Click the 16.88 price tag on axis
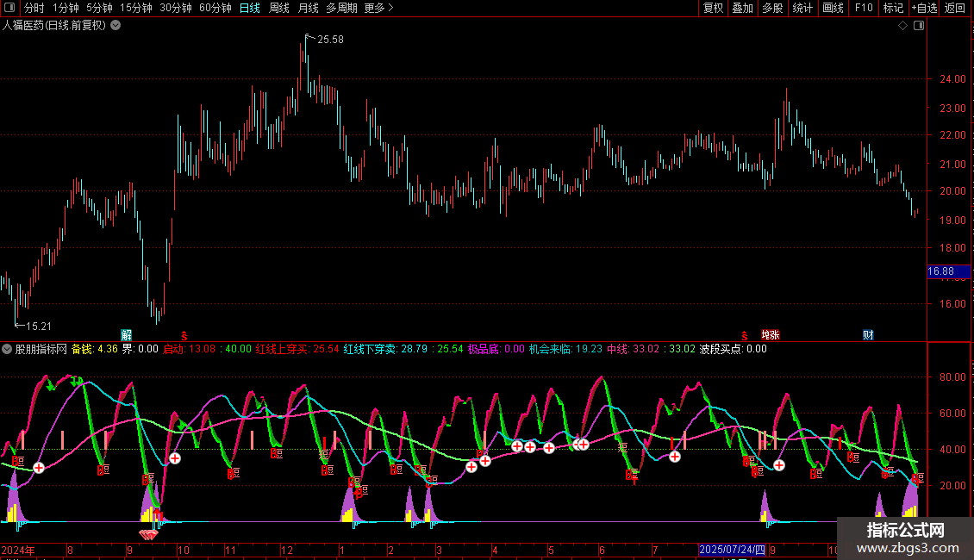The width and height of the screenshot is (974, 560). click(940, 272)
